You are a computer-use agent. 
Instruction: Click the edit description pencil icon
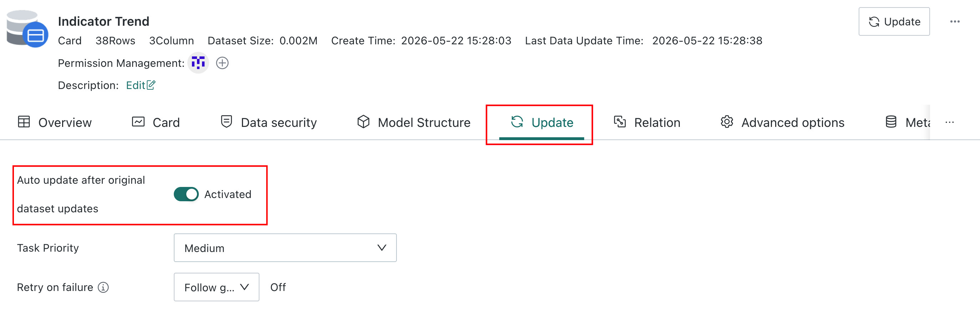151,85
